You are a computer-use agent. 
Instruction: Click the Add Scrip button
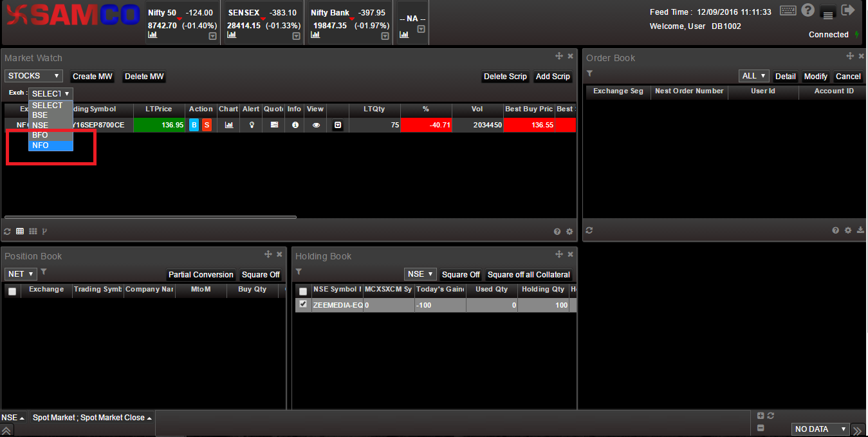click(553, 77)
